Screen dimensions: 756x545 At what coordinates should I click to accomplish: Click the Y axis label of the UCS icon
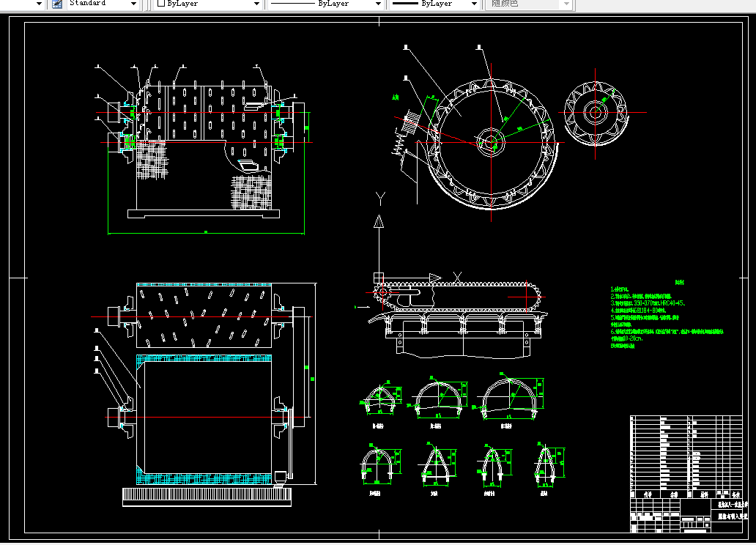pos(380,199)
